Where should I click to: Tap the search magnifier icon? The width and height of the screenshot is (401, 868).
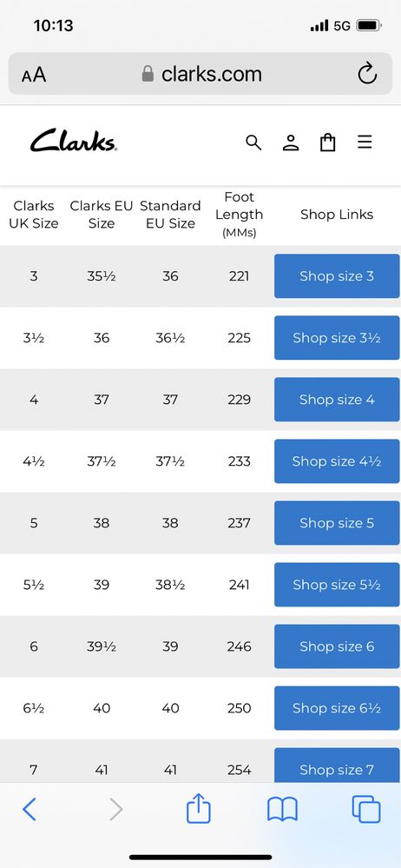(253, 142)
